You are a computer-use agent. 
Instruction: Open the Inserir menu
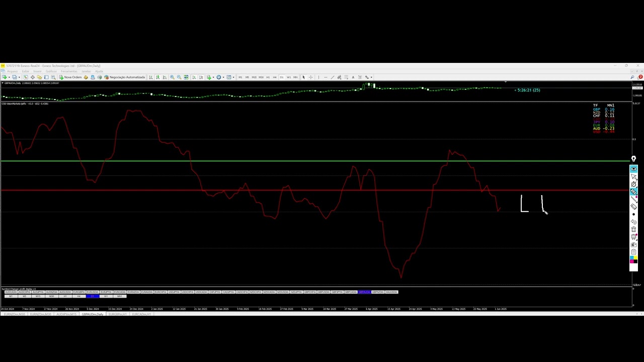37,71
